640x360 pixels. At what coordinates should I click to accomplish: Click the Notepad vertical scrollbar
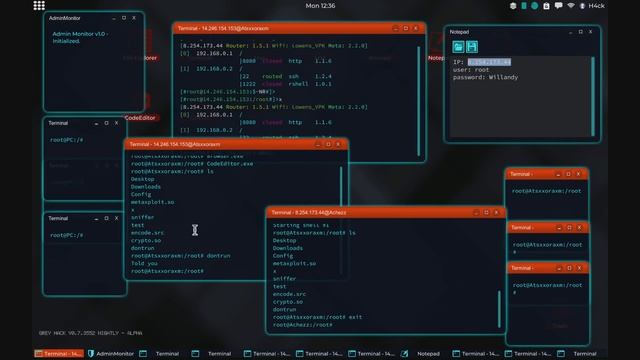point(593,96)
